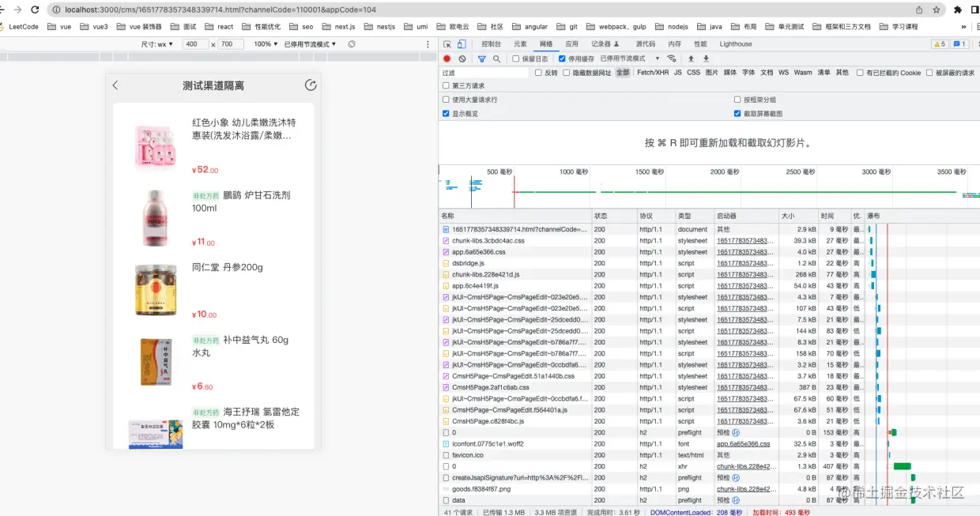Click the share icon in mobile page header
Image resolution: width=980 pixels, height=516 pixels.
pos(311,85)
